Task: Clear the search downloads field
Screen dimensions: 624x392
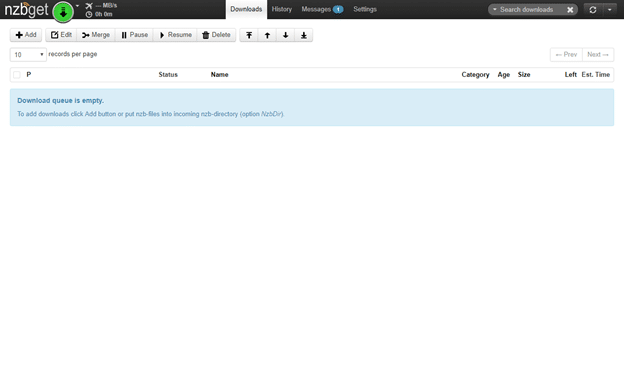Action: coord(570,10)
